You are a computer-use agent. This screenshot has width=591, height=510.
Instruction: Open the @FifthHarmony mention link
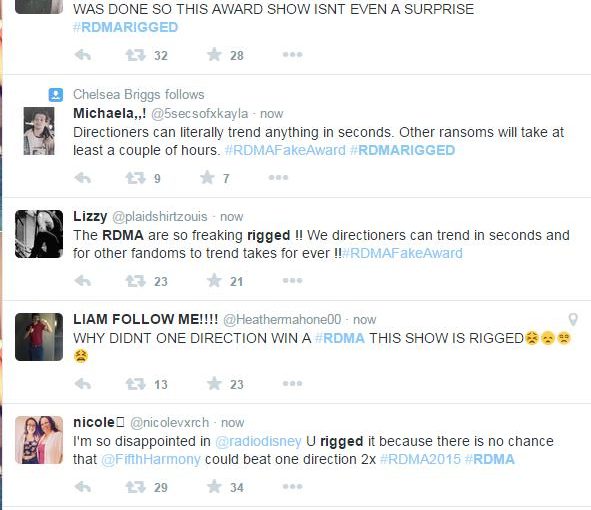[x=151, y=459]
